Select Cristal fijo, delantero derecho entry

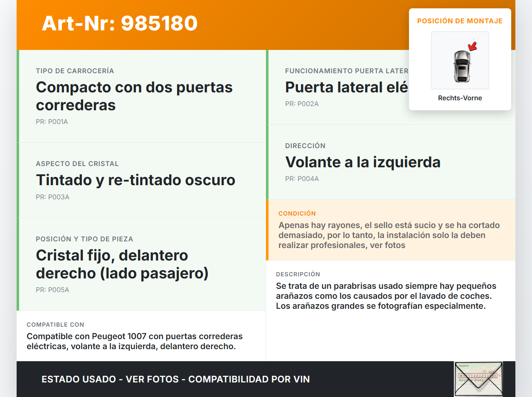click(122, 264)
